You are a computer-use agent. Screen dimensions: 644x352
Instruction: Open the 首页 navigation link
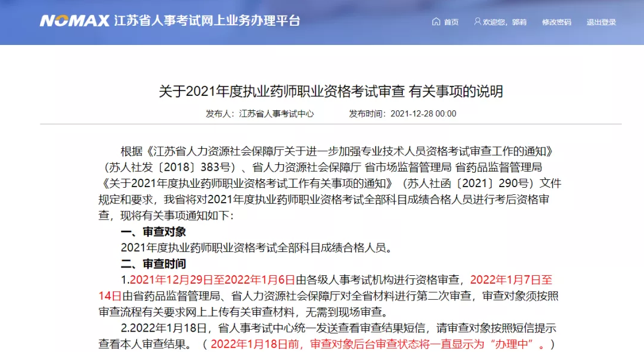point(451,22)
